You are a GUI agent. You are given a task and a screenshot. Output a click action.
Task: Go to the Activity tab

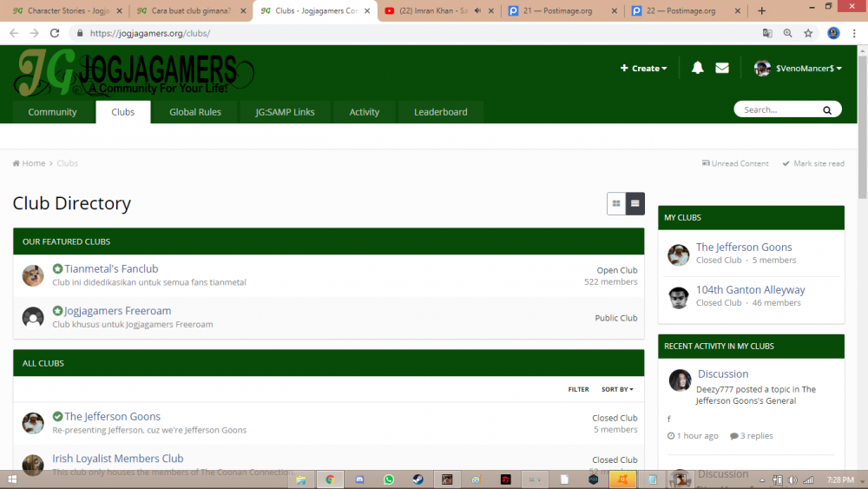click(365, 112)
